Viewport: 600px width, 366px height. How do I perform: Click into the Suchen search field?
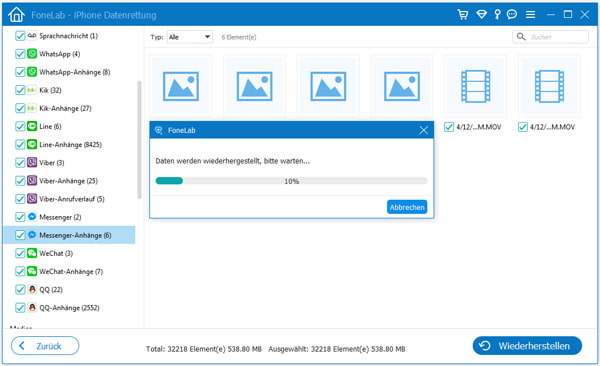tap(550, 37)
